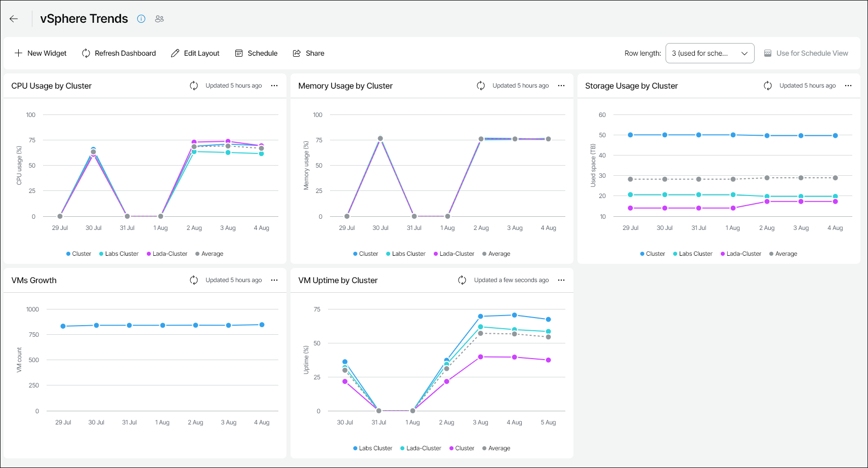Screen dimensions: 868x468
Task: Toggle Cluster series in Memory Usage legend
Action: [x=365, y=254]
